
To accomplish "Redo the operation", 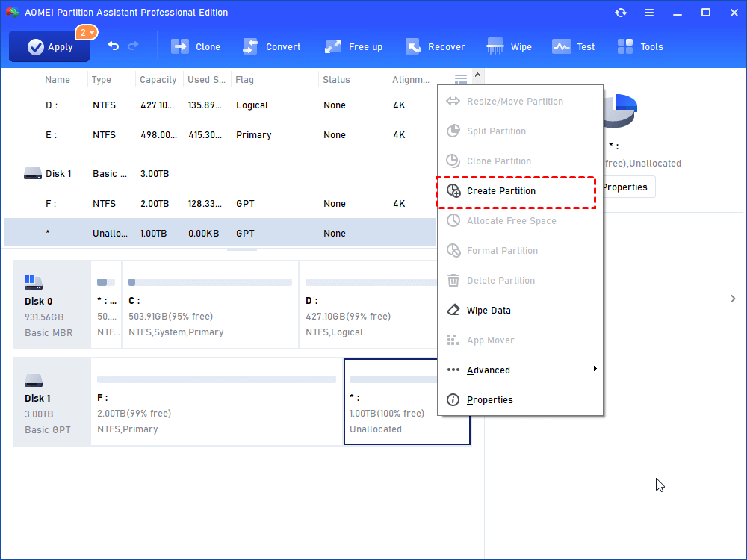I will point(134,46).
